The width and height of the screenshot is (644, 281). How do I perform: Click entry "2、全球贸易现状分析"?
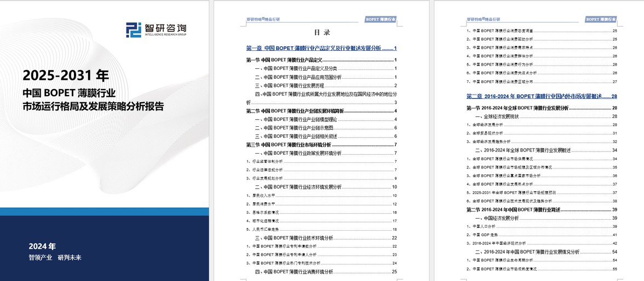(542, 133)
